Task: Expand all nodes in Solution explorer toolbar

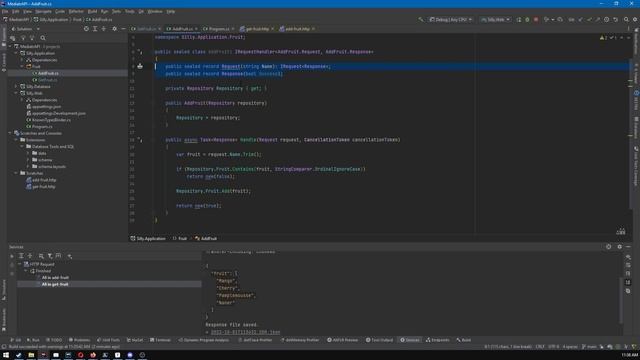Action: [95, 29]
